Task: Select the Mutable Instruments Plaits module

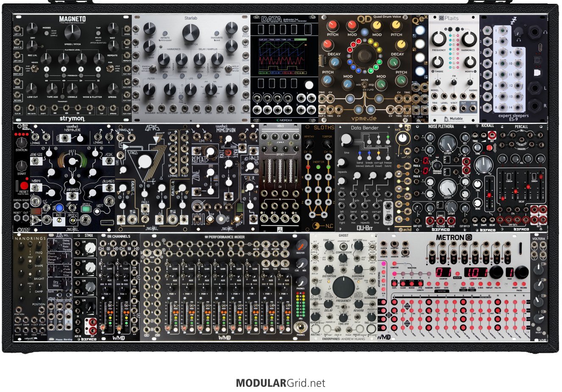Action: [x=454, y=69]
